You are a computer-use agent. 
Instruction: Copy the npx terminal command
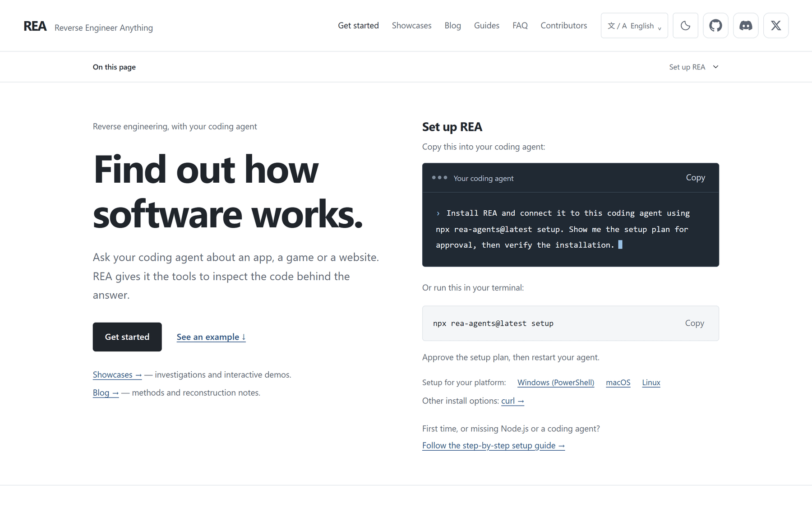(x=694, y=323)
